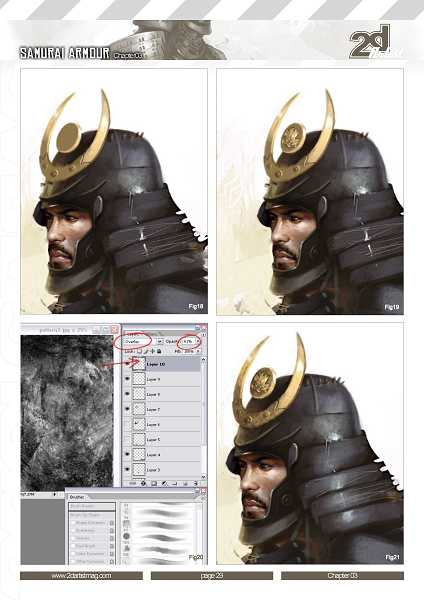424x600 pixels.
Task: Click the lock icon beside Scattering
Action: coord(112,530)
